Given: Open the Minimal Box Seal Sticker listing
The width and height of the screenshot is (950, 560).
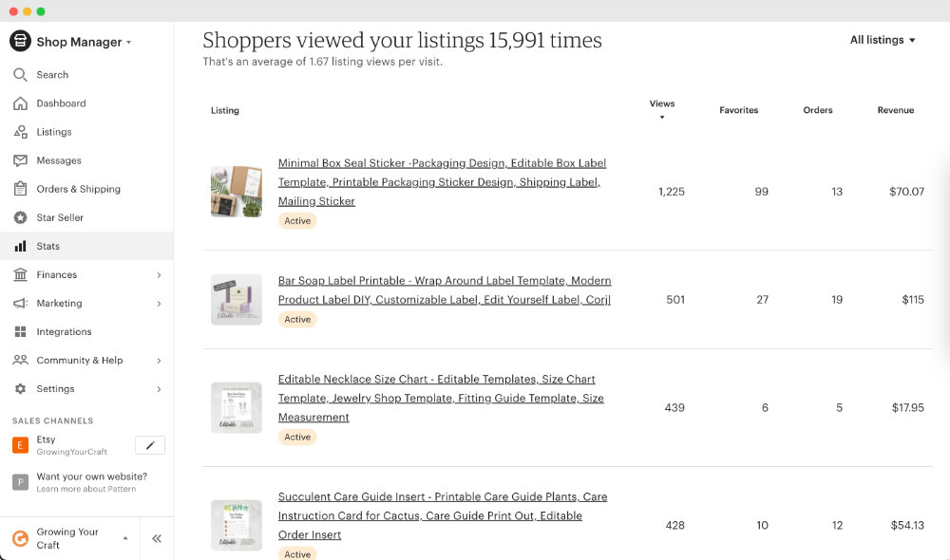Looking at the screenshot, I should [x=442, y=181].
